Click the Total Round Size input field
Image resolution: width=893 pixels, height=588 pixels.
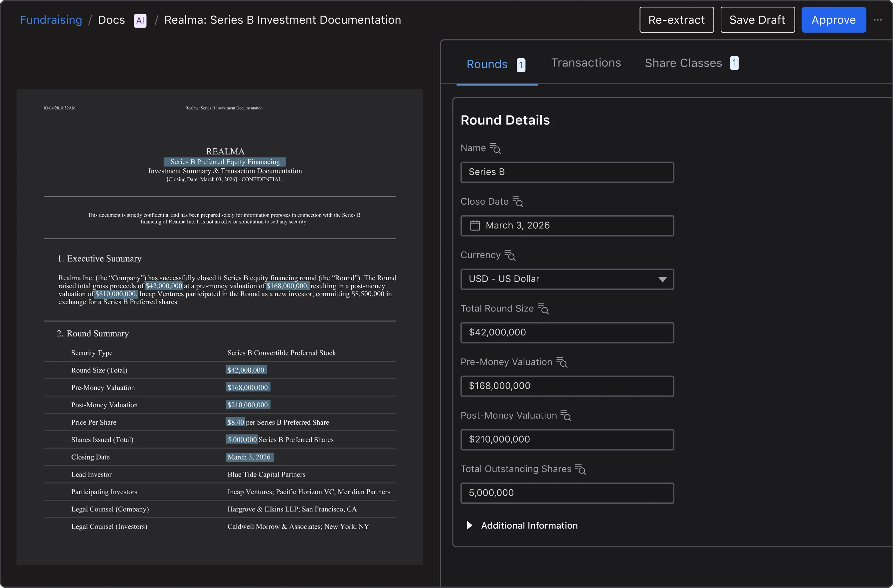[567, 332]
